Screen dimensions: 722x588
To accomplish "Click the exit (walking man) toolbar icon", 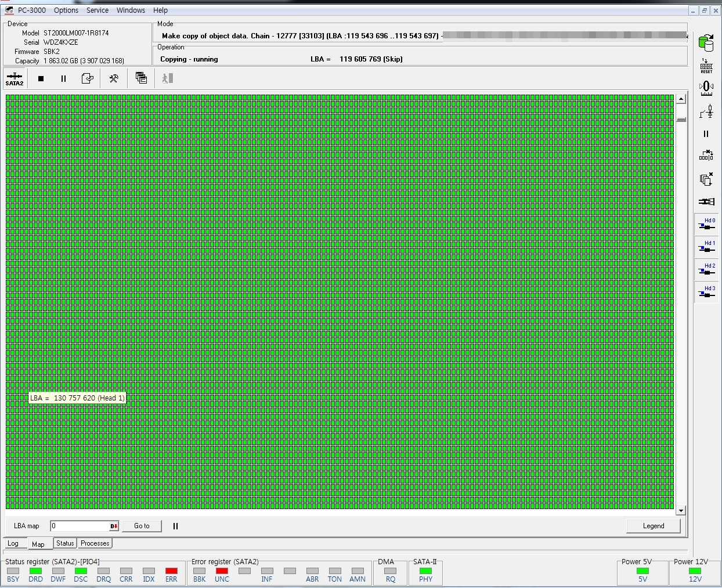I will coord(167,78).
